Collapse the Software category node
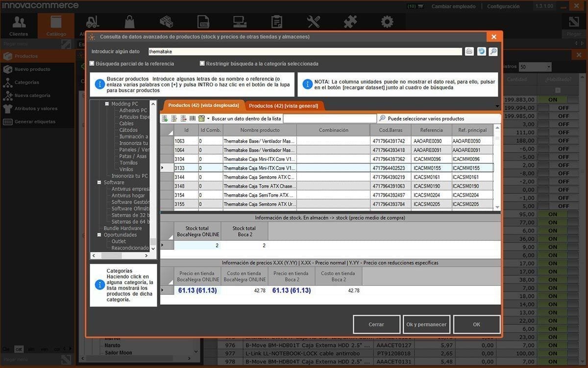Screen dimensions: 588x368 coord(99,183)
